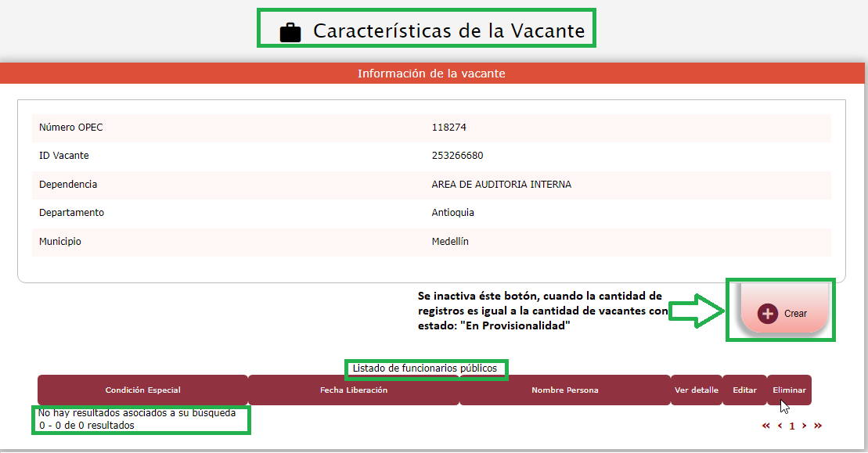Screen dimensions: 868x453
Task: Select page number 1 in pagination
Action: pos(792,426)
